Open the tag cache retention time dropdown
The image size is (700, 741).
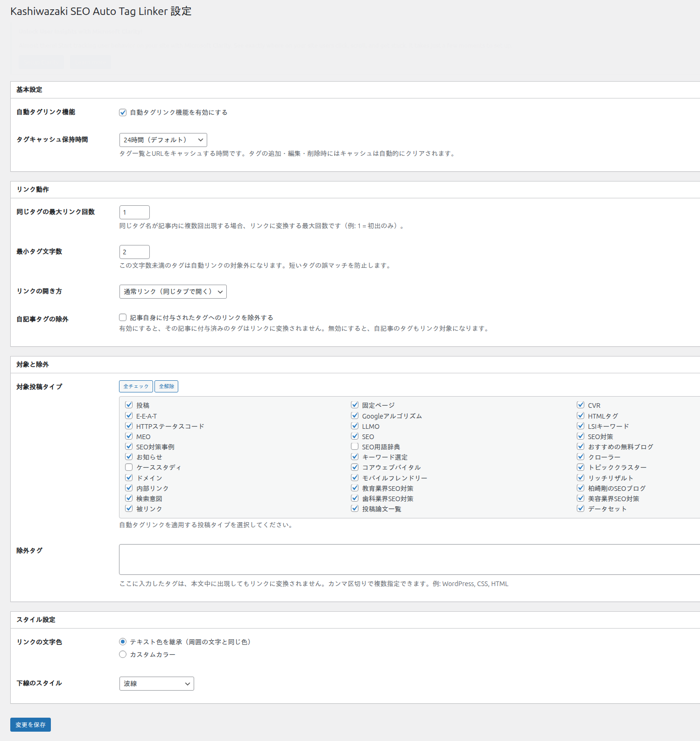coord(163,140)
